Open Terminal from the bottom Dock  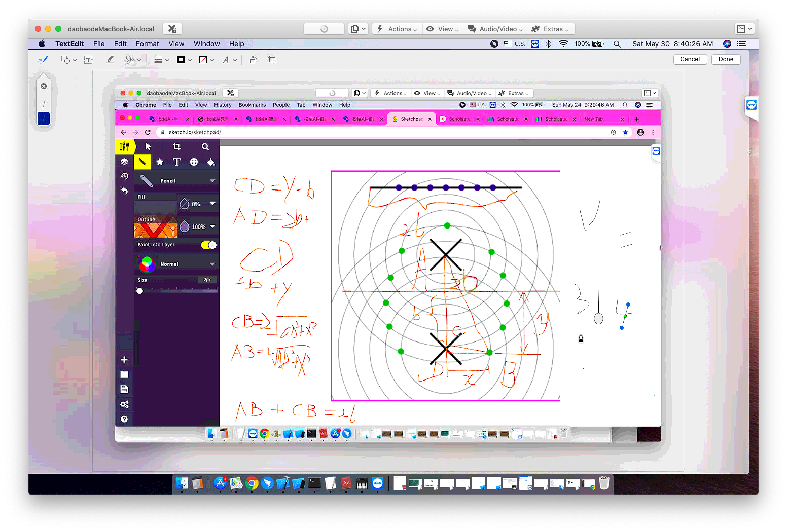coord(314,483)
